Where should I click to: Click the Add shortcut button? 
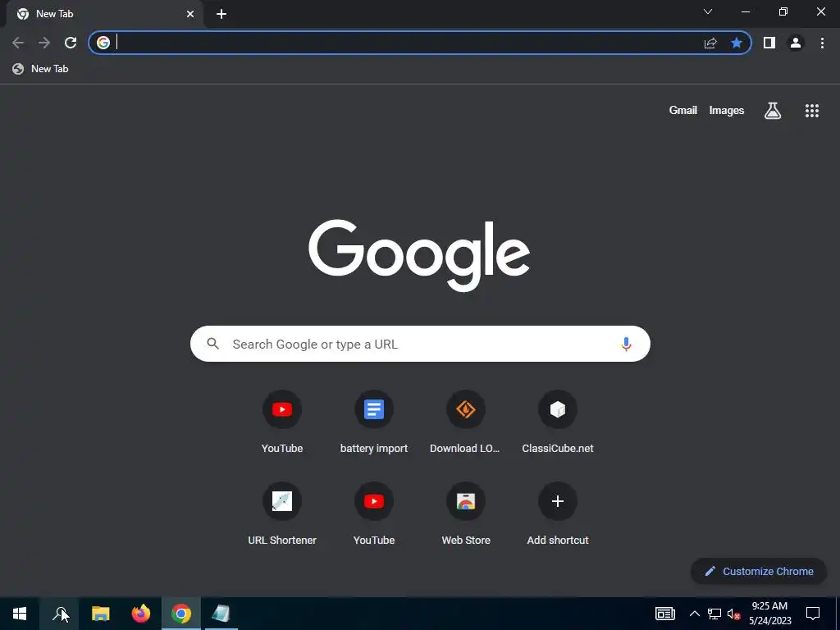558,514
